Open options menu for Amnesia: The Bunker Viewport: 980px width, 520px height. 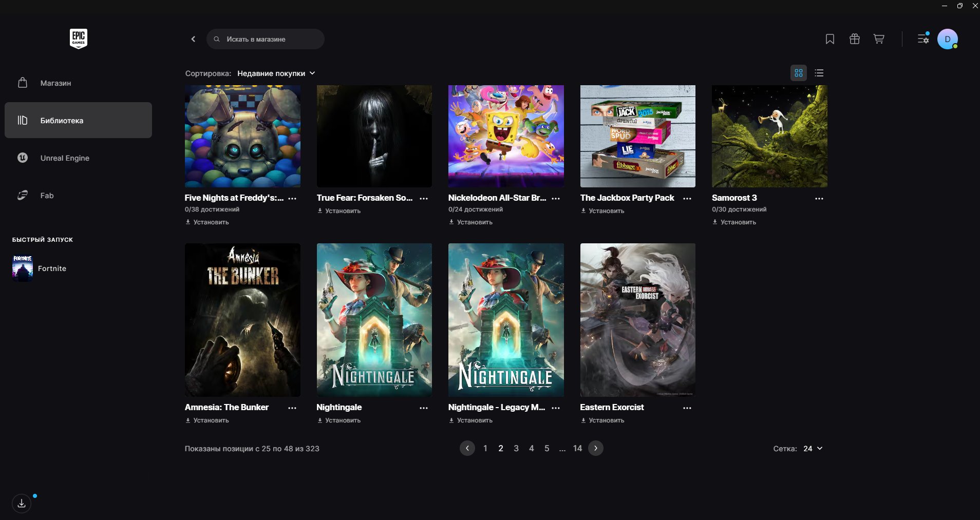(292, 408)
